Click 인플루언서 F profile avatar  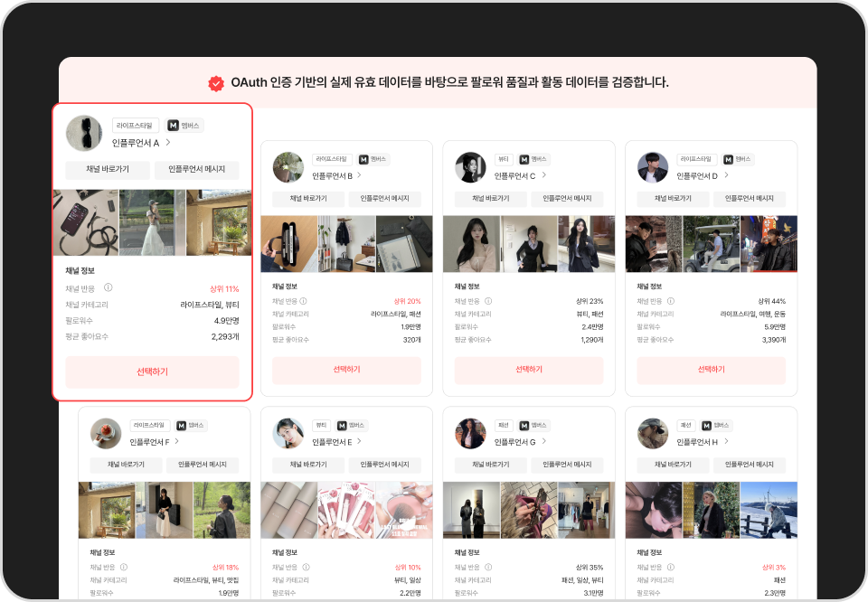click(106, 433)
